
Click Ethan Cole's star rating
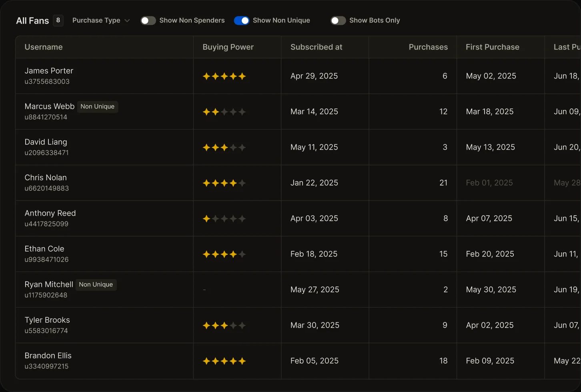tap(224, 254)
